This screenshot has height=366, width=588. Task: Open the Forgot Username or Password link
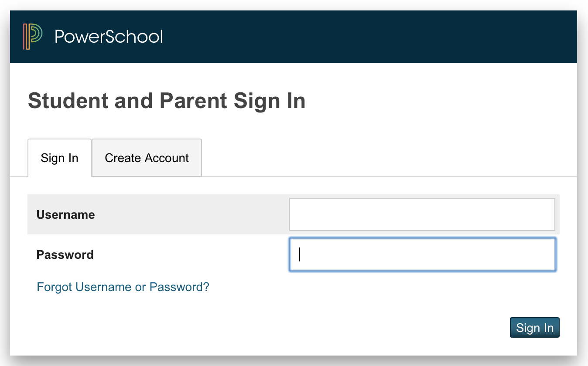123,287
